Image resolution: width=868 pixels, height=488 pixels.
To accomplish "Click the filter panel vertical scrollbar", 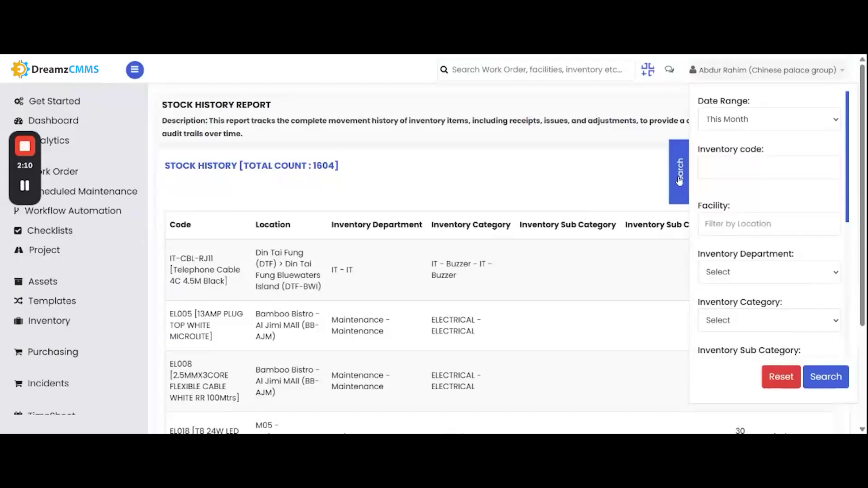I will pyautogui.click(x=847, y=157).
